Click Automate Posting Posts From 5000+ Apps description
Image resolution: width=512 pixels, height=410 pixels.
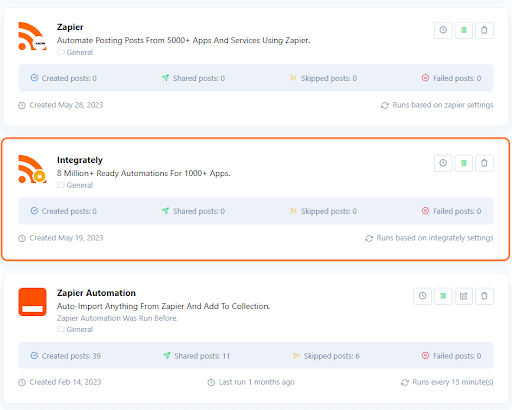pos(183,40)
